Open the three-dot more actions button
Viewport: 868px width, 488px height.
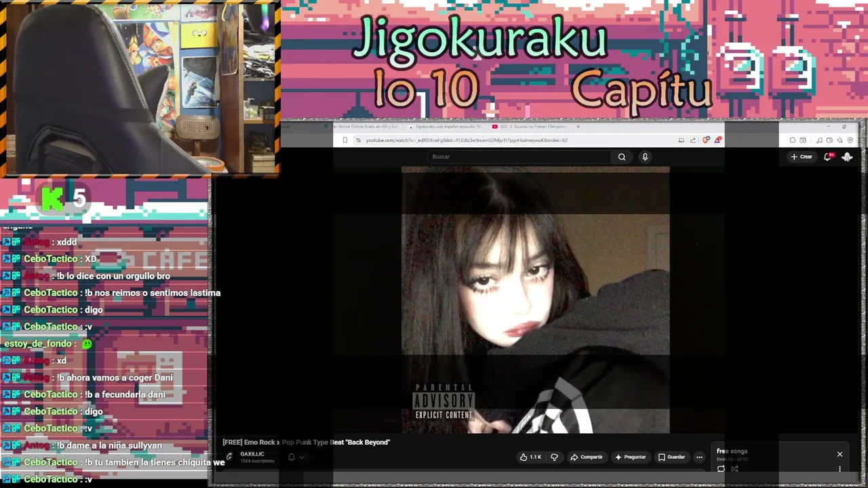click(x=699, y=457)
